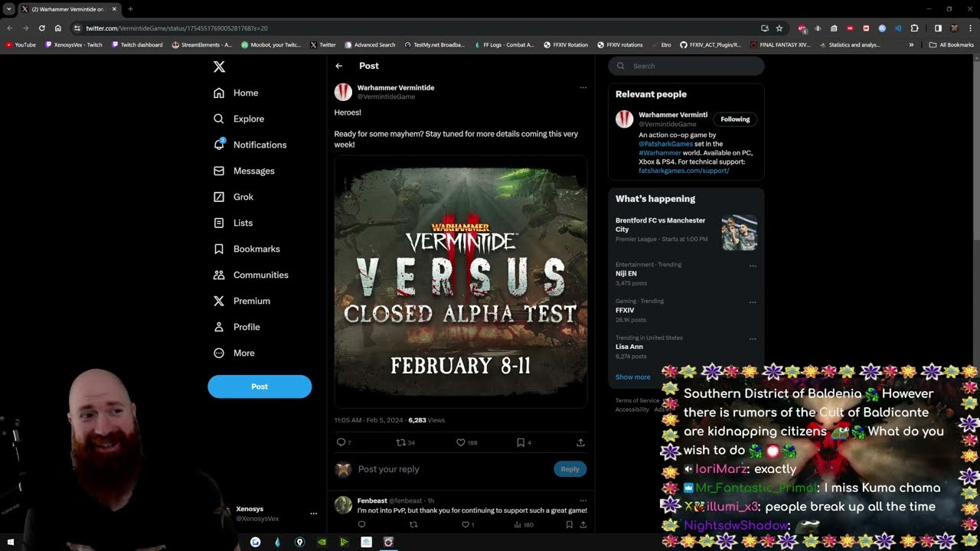This screenshot has width=980, height=551.
Task: Open the NVIDIA taskbar icon
Action: (x=322, y=542)
